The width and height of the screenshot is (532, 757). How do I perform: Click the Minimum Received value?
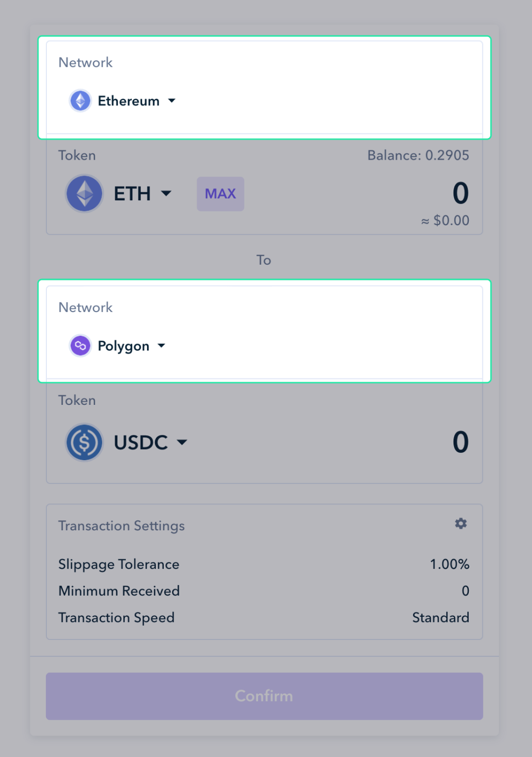coord(465,591)
